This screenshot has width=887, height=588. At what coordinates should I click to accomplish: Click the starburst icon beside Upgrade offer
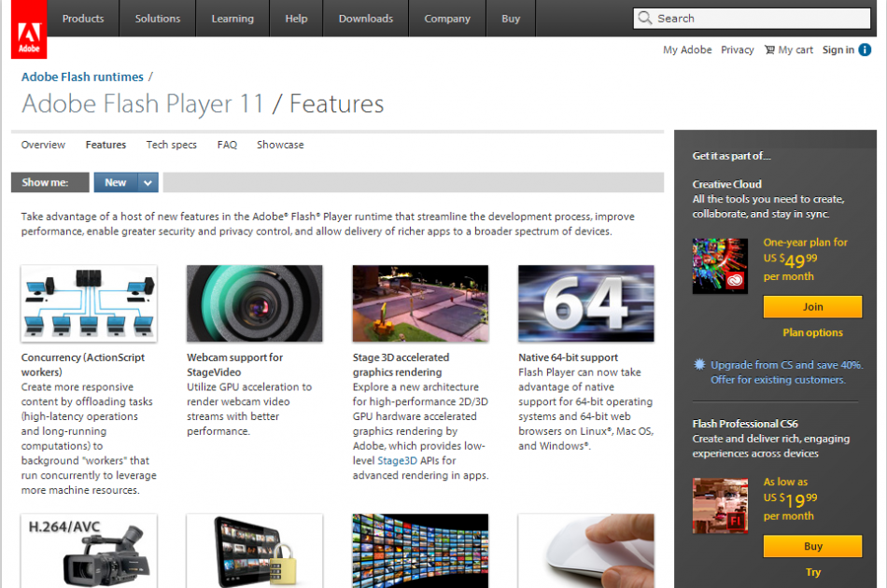(699, 364)
